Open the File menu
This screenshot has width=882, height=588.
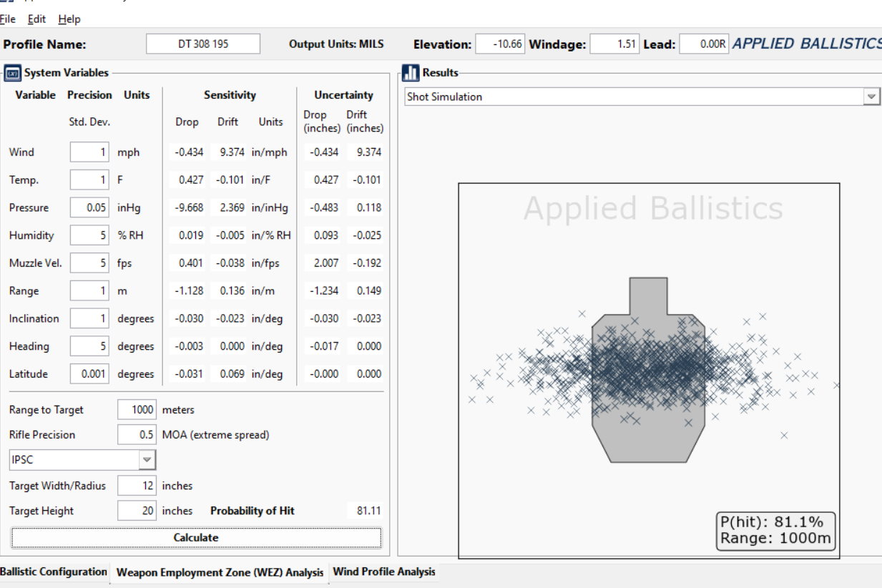(7, 19)
